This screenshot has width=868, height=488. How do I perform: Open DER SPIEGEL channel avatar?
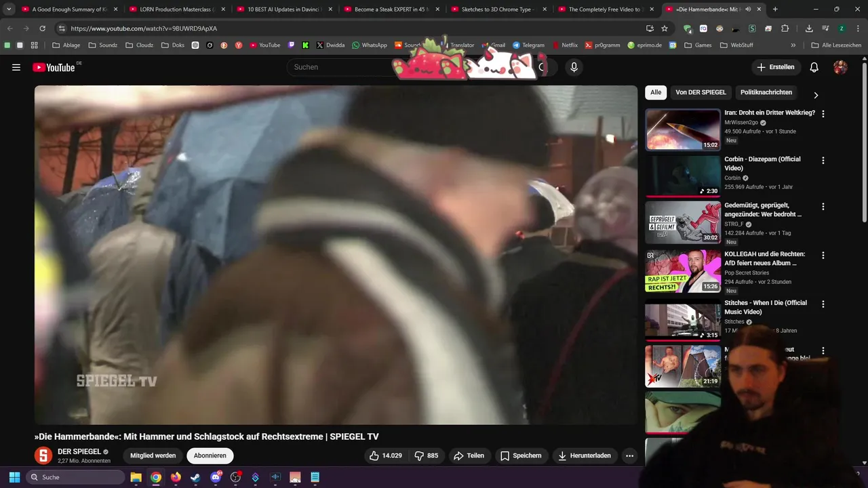43,455
